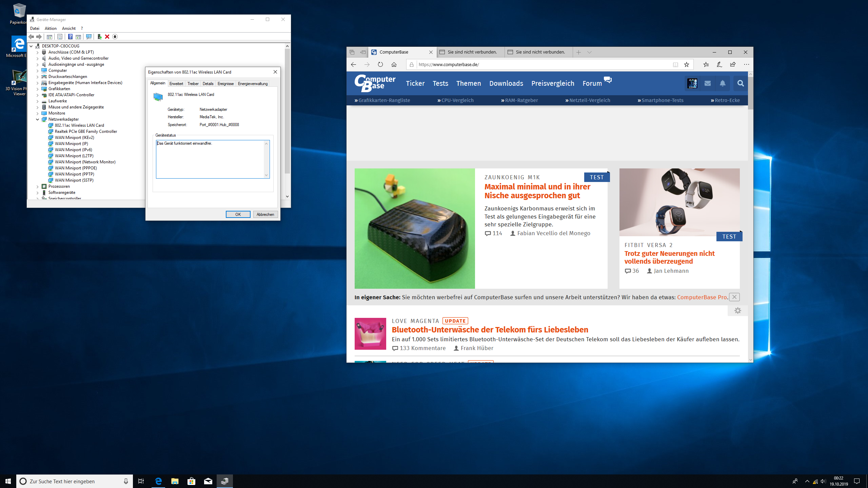Click the ComputerBase notification bell icon

[723, 83]
